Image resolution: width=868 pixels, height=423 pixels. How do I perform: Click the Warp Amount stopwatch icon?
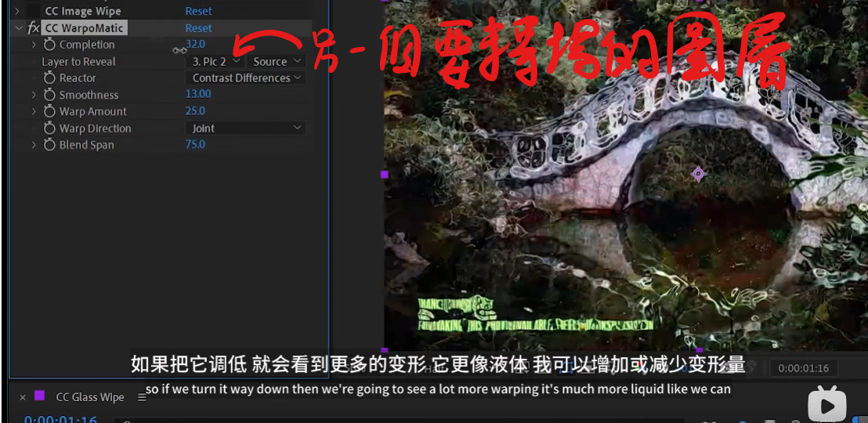point(50,111)
